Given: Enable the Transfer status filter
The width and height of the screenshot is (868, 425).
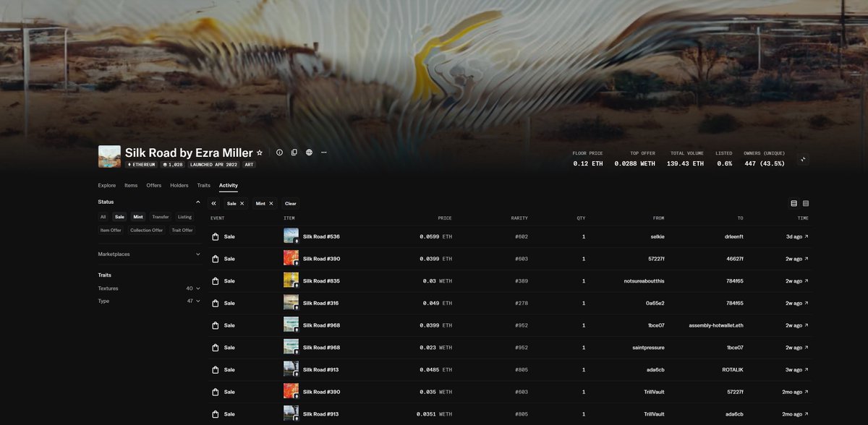Looking at the screenshot, I should [x=161, y=217].
